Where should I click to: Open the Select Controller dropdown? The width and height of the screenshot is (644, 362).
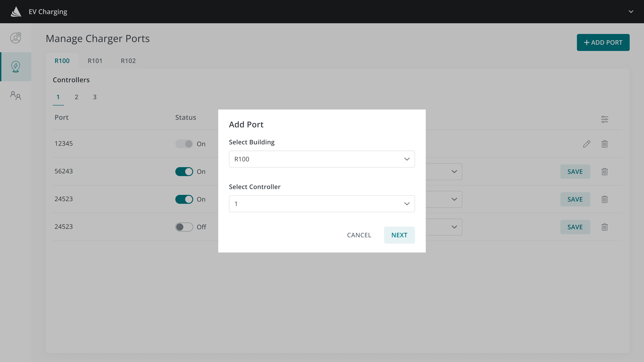(322, 204)
